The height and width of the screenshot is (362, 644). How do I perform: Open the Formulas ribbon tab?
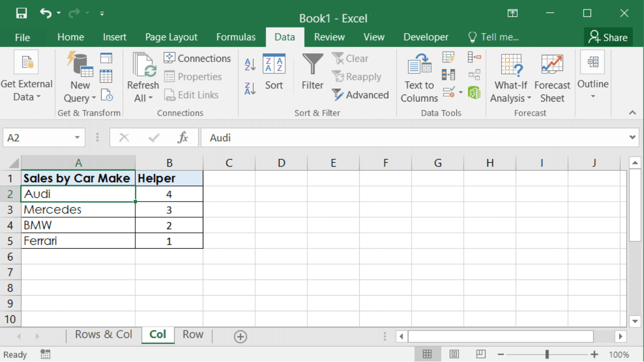235,37
